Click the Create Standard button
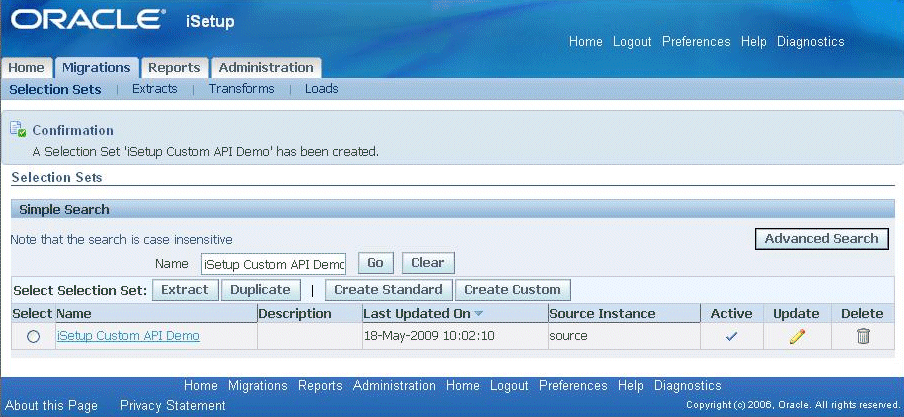 tap(389, 290)
